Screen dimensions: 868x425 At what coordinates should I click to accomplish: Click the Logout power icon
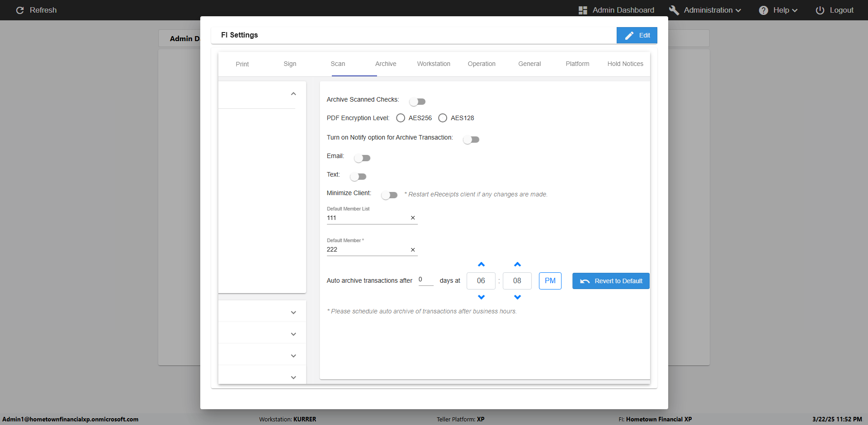click(x=820, y=10)
